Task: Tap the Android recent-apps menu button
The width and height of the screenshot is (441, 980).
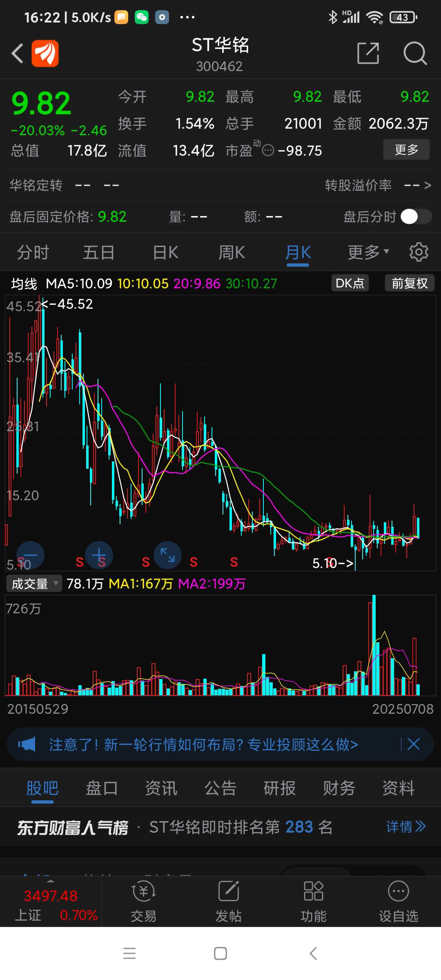Action: pos(129,953)
